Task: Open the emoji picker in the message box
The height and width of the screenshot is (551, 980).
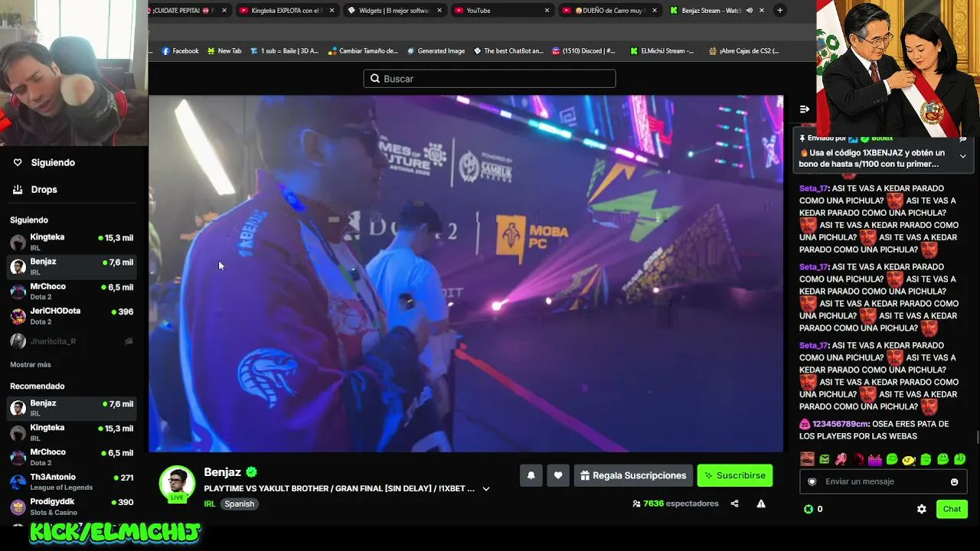Action: tap(954, 481)
